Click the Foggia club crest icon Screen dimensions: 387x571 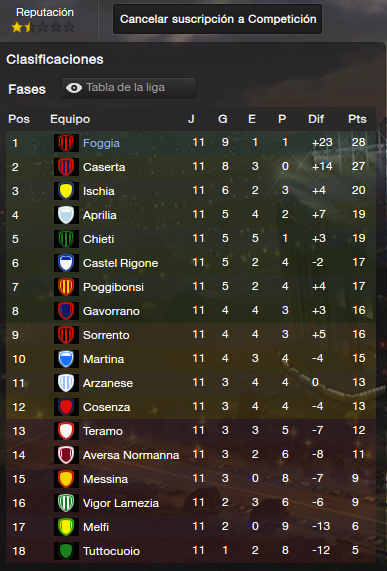point(66,143)
